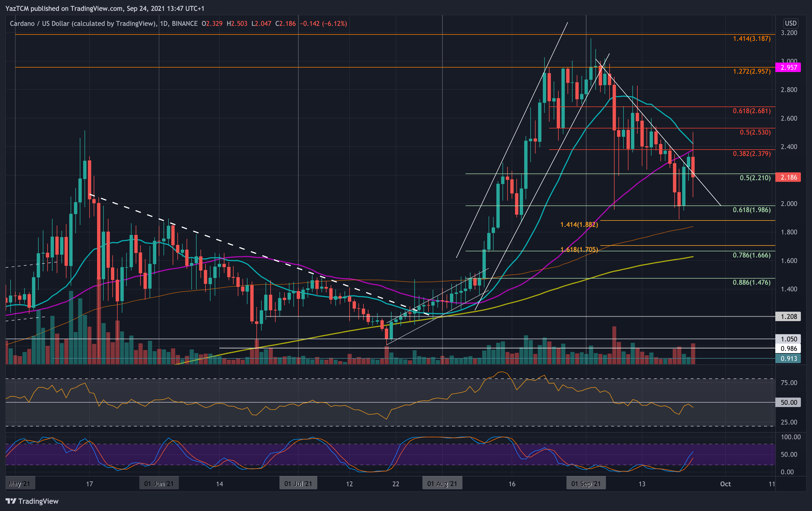812x511 pixels.
Task: Click the Cardano / US Dollar symbol title
Action: tap(83, 24)
